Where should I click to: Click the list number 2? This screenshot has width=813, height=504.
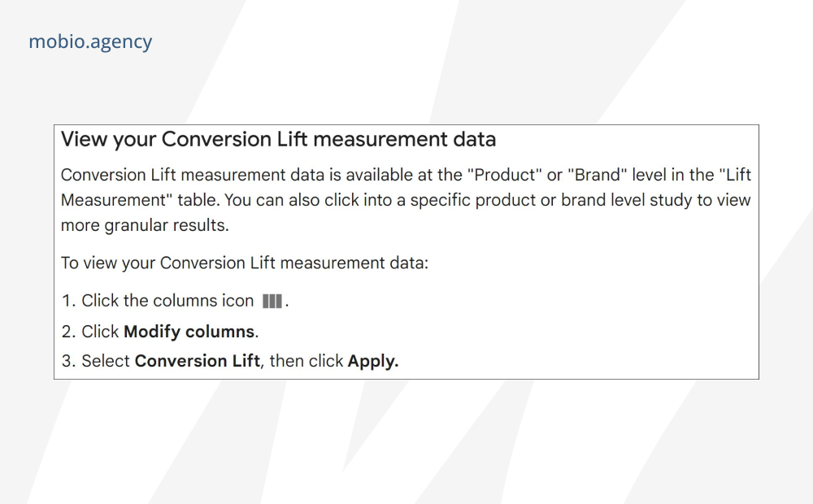69,332
